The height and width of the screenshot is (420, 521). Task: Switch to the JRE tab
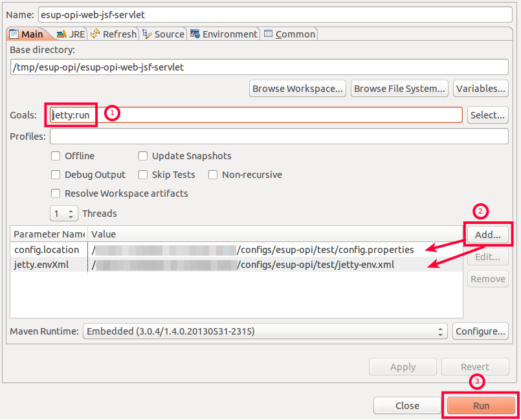tap(70, 34)
